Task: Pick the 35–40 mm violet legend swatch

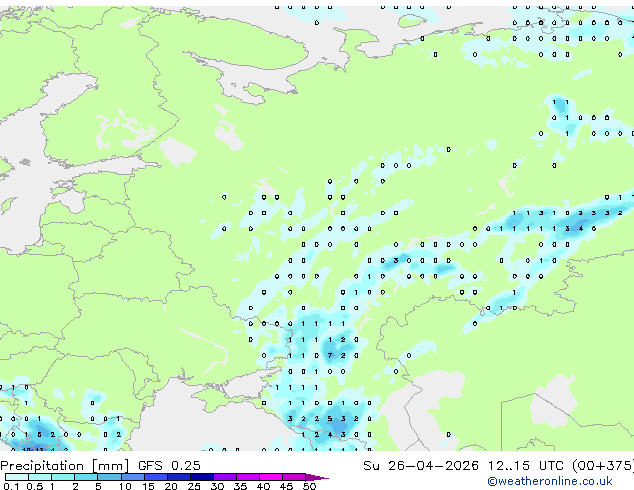Action: (248, 477)
